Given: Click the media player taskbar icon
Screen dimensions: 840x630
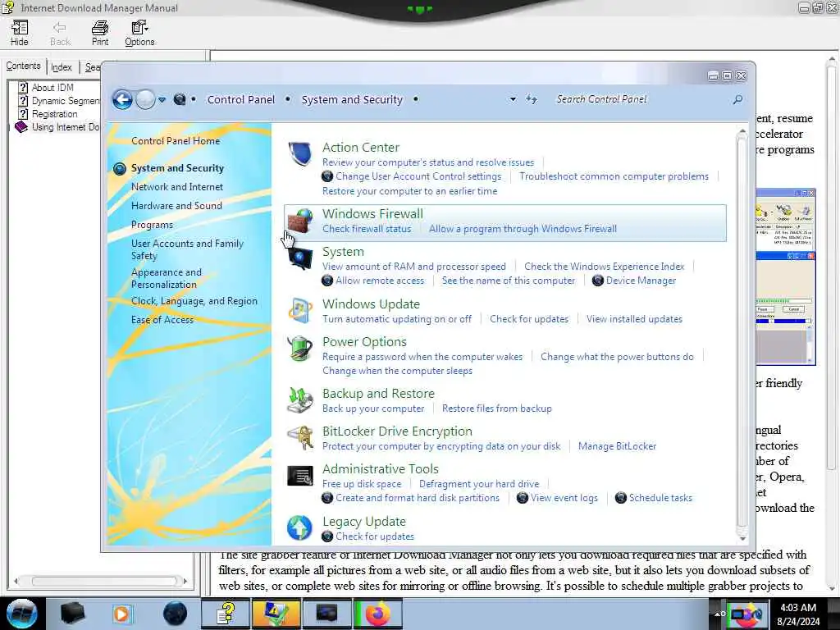Looking at the screenshot, I should [x=121, y=614].
